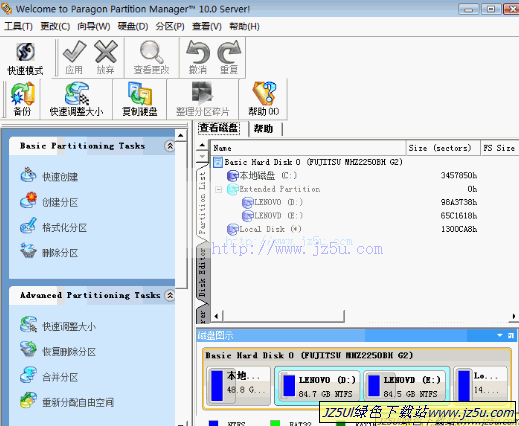Viewport: 519px width, 426px height.
Task: Choose 快速调整大小 in Advanced tasks panel
Action: click(x=58, y=326)
